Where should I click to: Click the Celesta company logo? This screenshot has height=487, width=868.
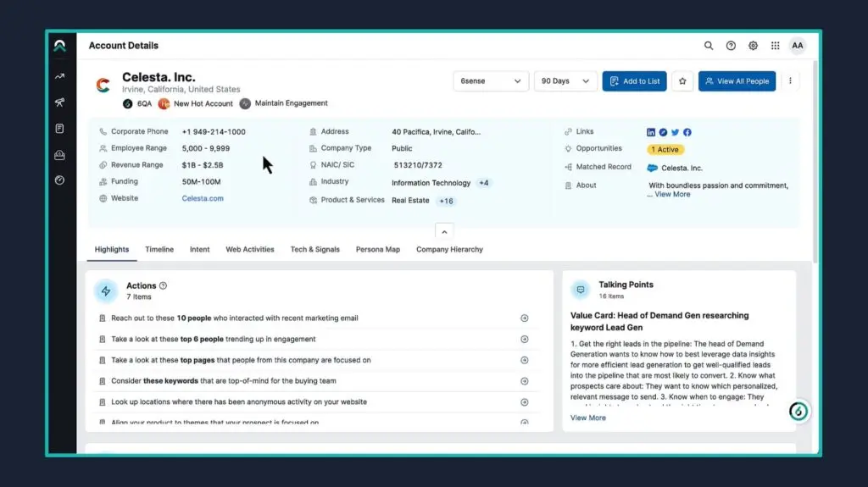click(103, 85)
